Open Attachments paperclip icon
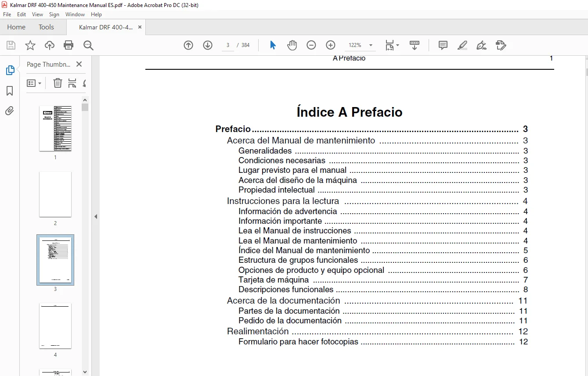Image resolution: width=588 pixels, height=376 pixels. pyautogui.click(x=10, y=111)
